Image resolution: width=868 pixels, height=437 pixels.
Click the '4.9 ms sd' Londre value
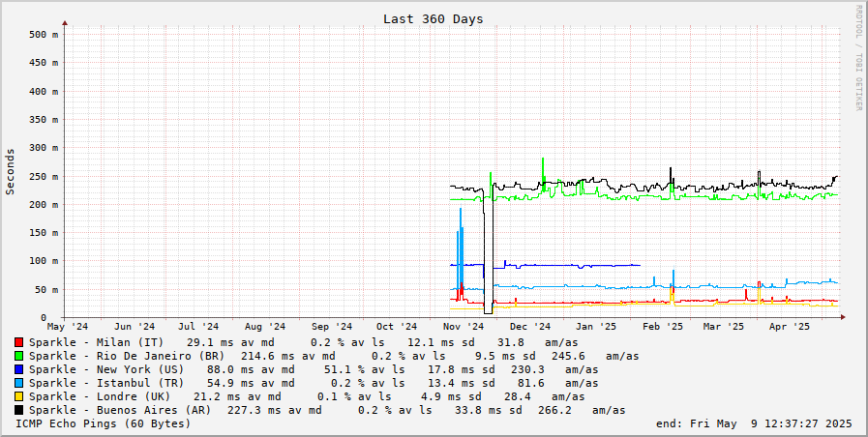pyautogui.click(x=451, y=396)
